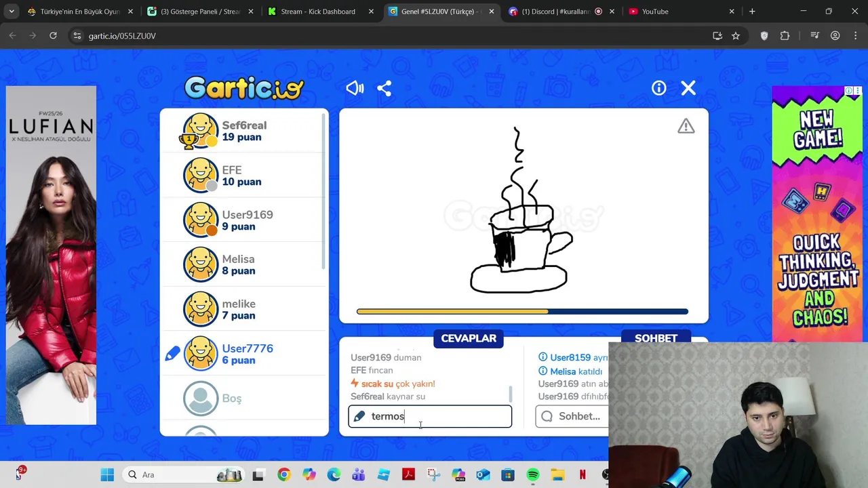Click the ad info icon on the right banner
This screenshot has height=488, width=868.
[849, 91]
